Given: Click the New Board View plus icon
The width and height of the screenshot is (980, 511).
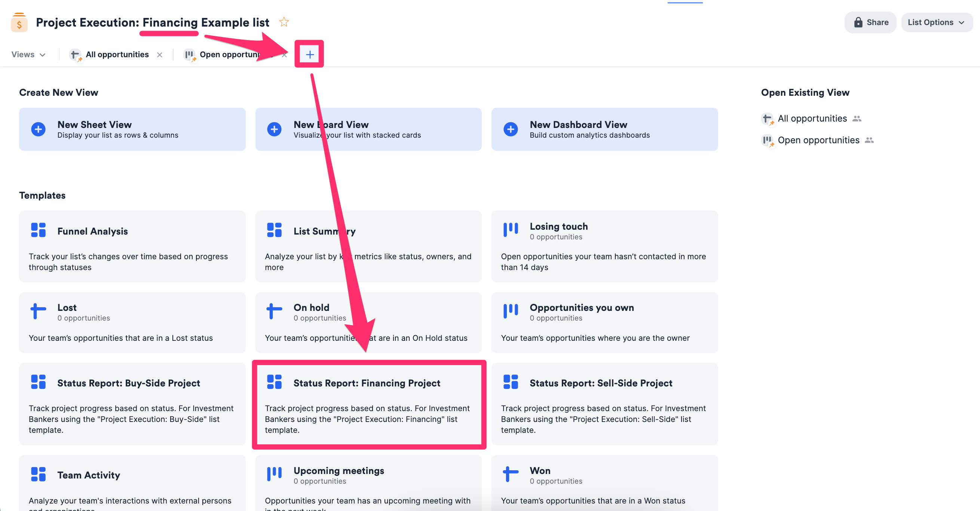Looking at the screenshot, I should pos(274,129).
